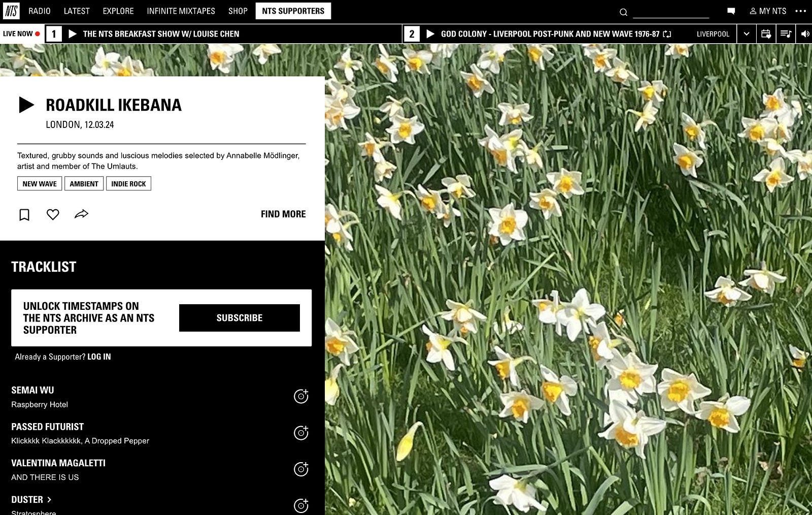The width and height of the screenshot is (812, 515).
Task: Click the episode description about Annabelle Mödlinger
Action: (x=158, y=160)
